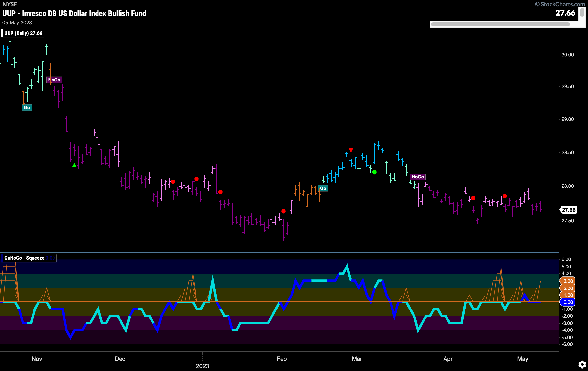Click the GoNoGo - Squeeze indicator label
The image size is (588, 371).
click(x=29, y=258)
